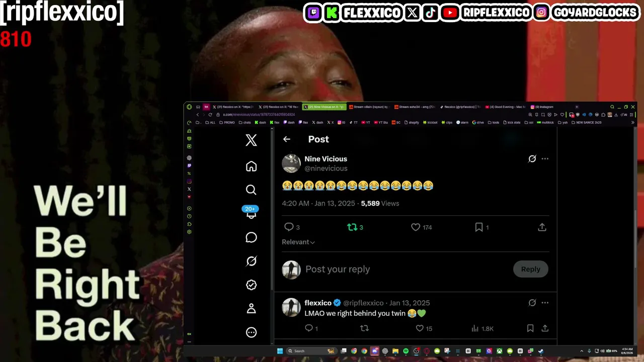Open the tools bookmarks folder

click(x=493, y=123)
